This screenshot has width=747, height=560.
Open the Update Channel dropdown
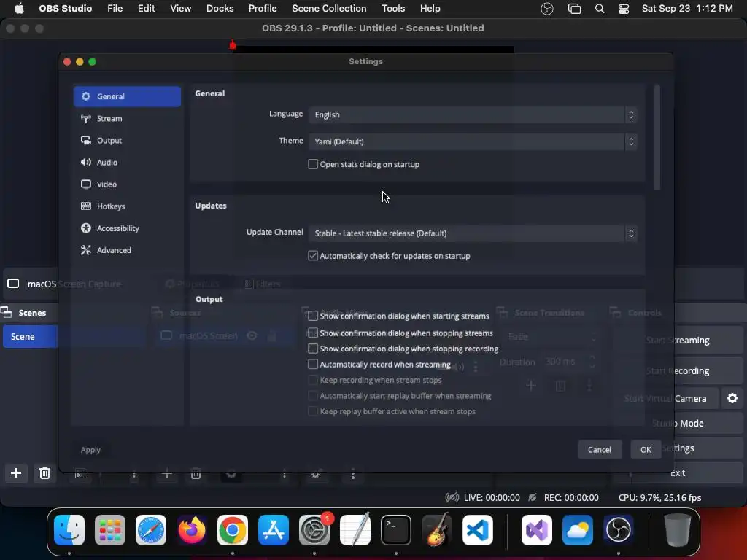pyautogui.click(x=473, y=233)
